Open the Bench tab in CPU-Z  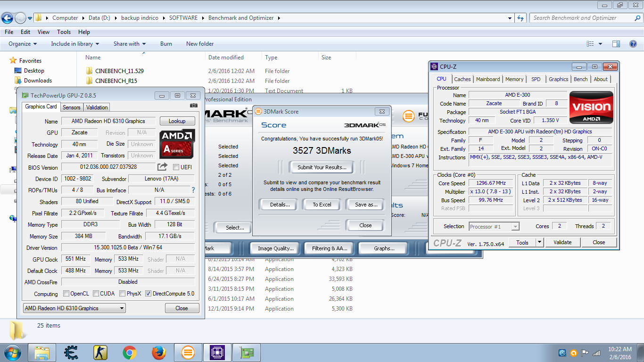coord(581,79)
